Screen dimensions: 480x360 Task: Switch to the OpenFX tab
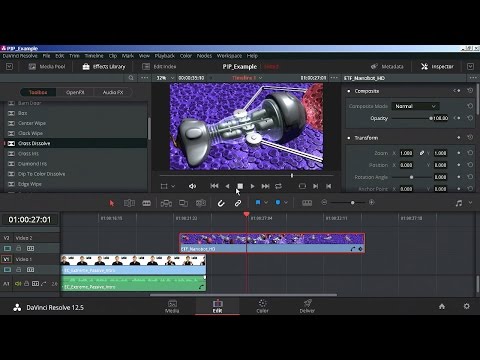pyautogui.click(x=75, y=92)
